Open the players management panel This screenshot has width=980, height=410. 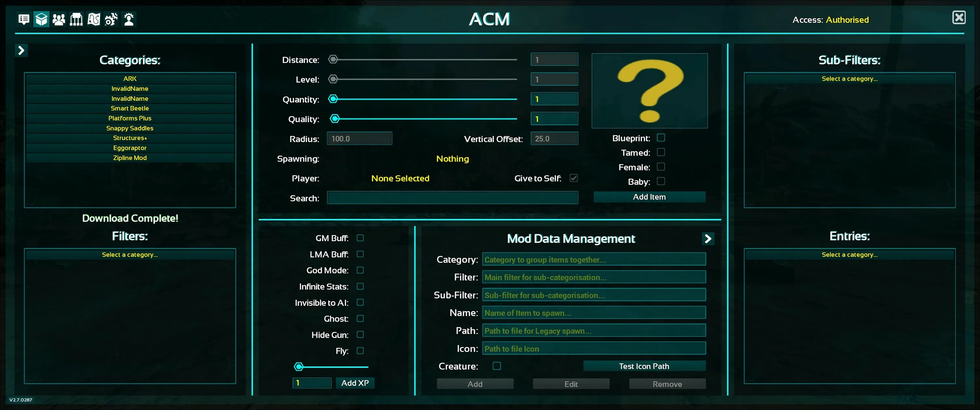58,19
